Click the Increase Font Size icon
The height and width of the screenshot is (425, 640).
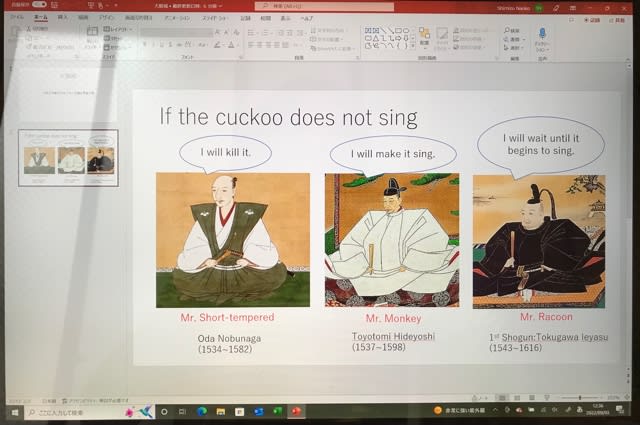tap(218, 32)
